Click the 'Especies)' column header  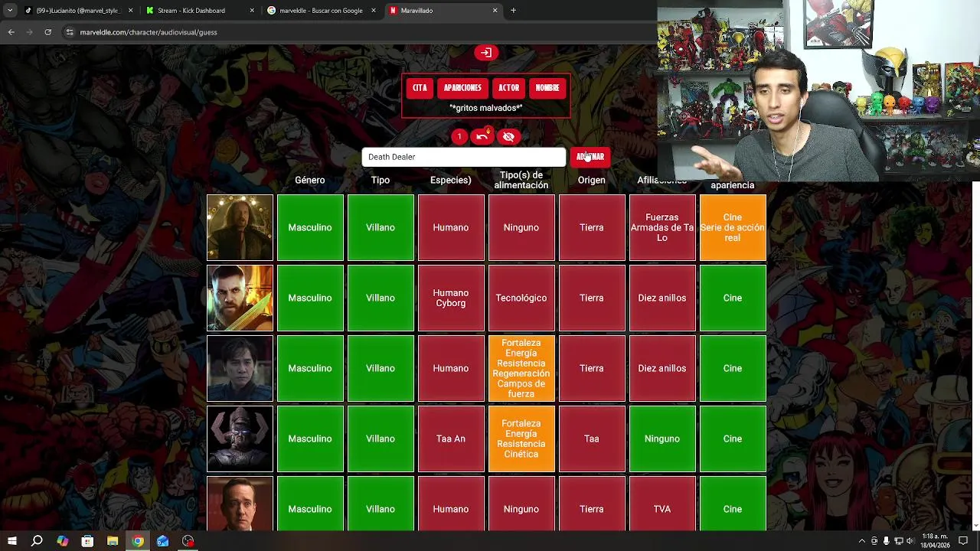pos(451,180)
